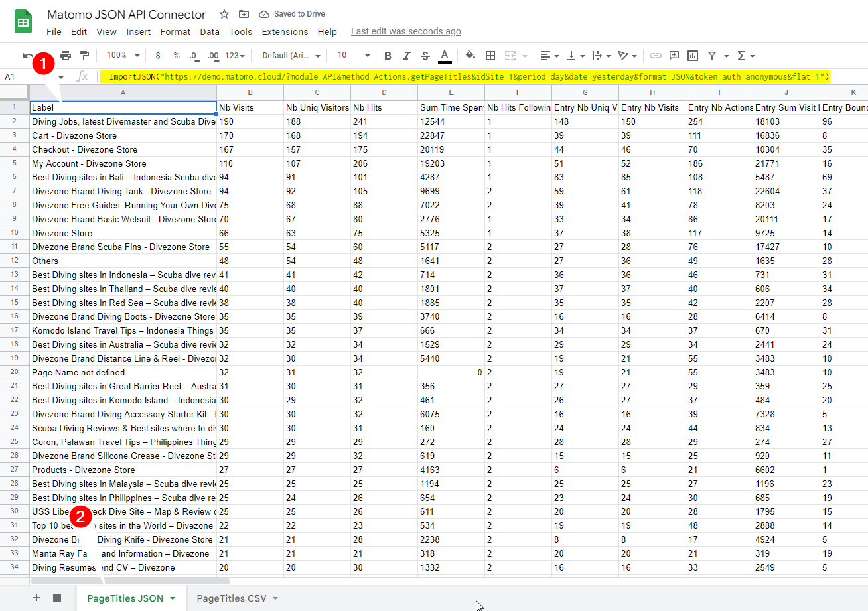868x611 pixels.
Task: Format as currency with dollar icon
Action: 157,56
